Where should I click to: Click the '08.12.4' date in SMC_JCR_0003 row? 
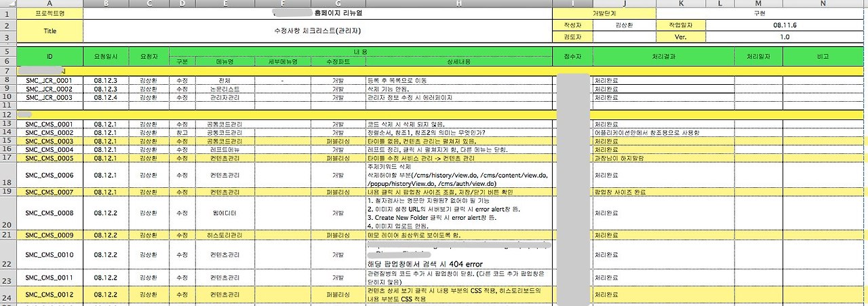(x=106, y=97)
